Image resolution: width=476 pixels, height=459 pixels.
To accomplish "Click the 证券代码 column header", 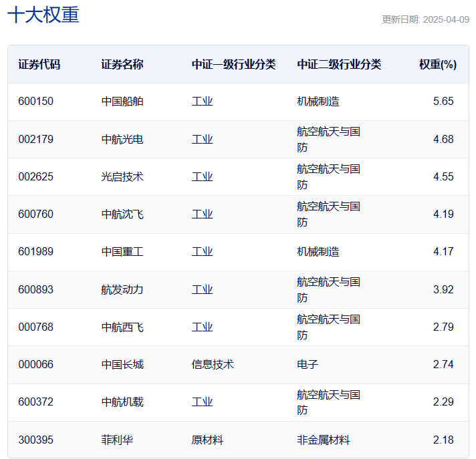I will (39, 64).
